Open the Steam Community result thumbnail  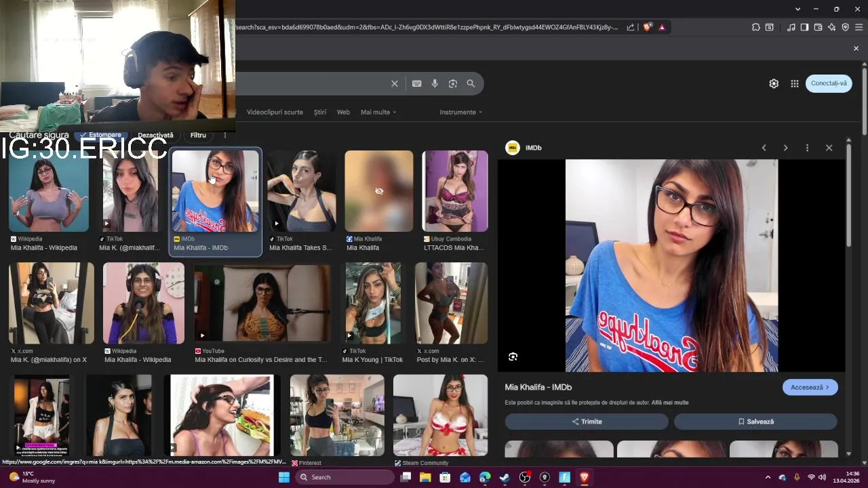(440, 415)
